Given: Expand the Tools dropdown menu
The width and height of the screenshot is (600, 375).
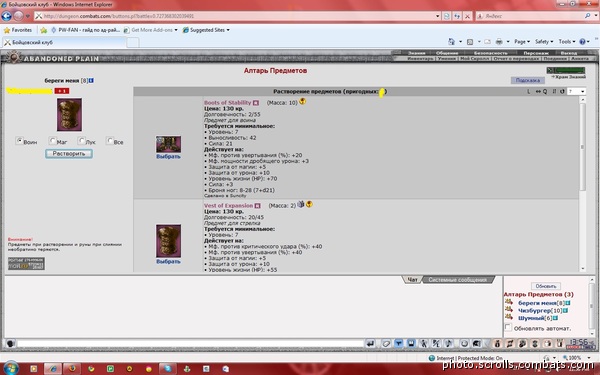Looking at the screenshot, I should click(566, 41).
